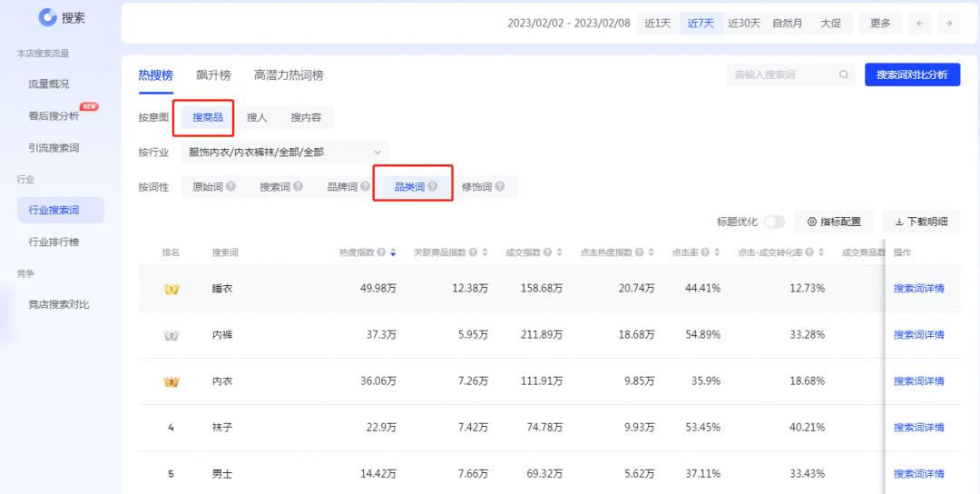
Task: Click help icon beside 搜索词 filter
Action: tap(299, 186)
